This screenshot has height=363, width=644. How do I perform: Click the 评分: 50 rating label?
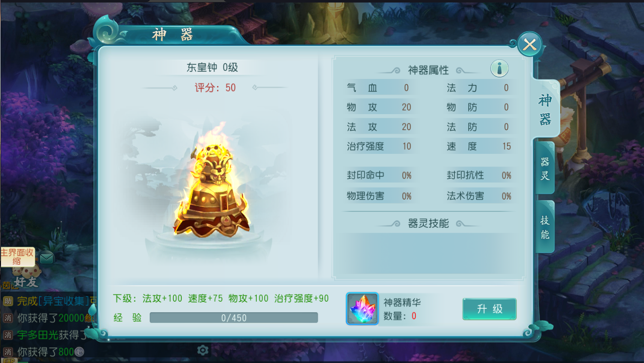215,87
